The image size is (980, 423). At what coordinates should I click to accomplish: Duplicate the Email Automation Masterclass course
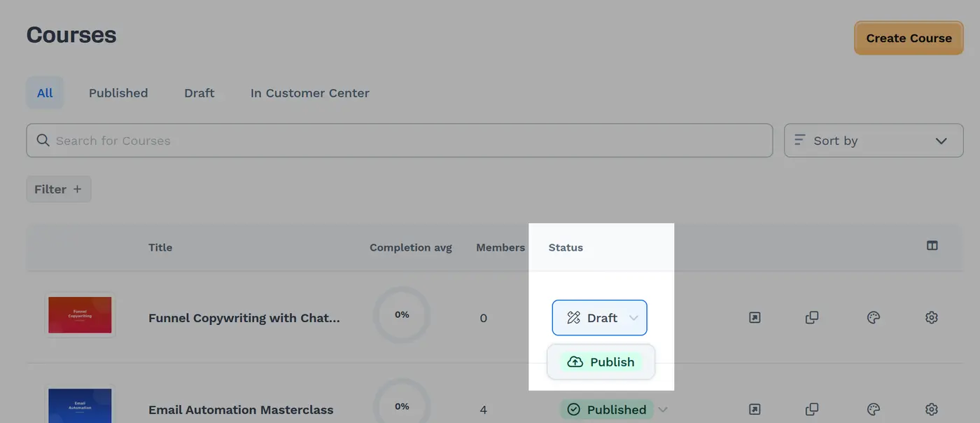click(812, 410)
